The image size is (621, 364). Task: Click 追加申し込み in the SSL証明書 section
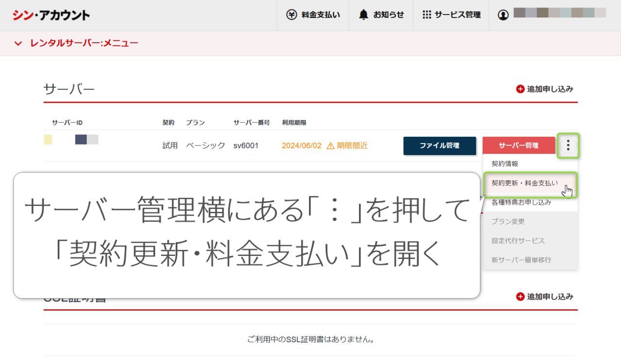[x=545, y=297]
